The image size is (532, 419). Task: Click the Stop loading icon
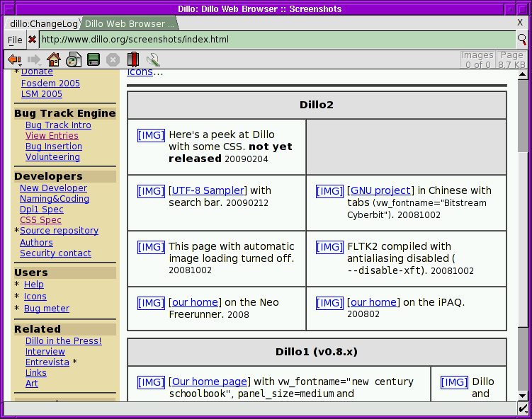[x=113, y=60]
